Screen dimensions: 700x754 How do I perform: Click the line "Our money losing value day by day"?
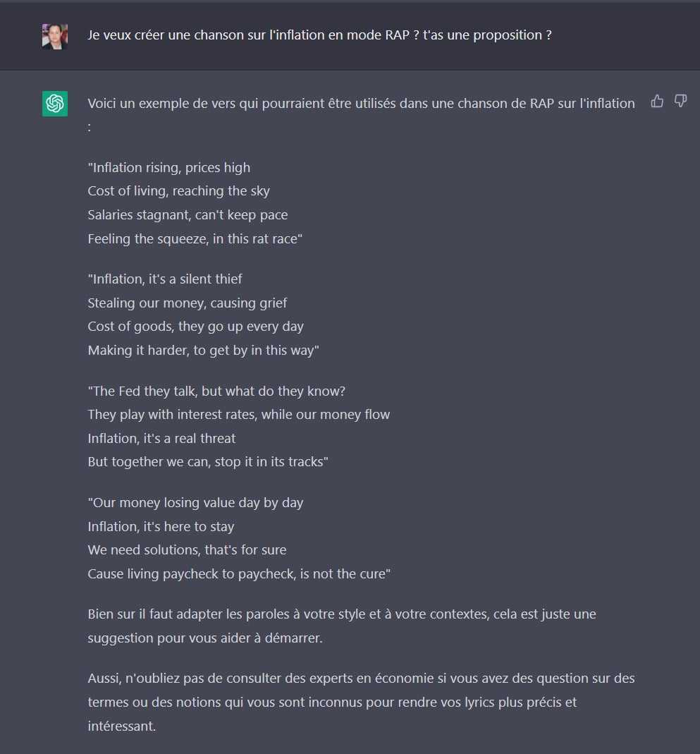coord(195,502)
